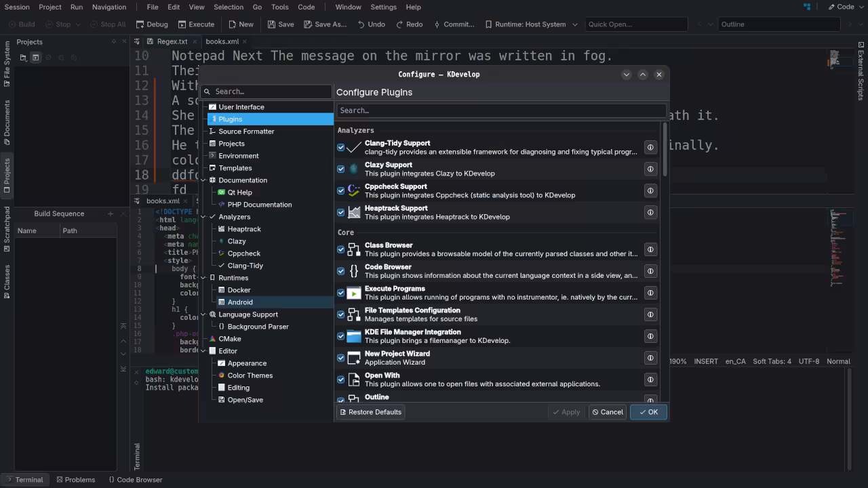Open the Code Browser bottom panel

pyautogui.click(x=136, y=479)
